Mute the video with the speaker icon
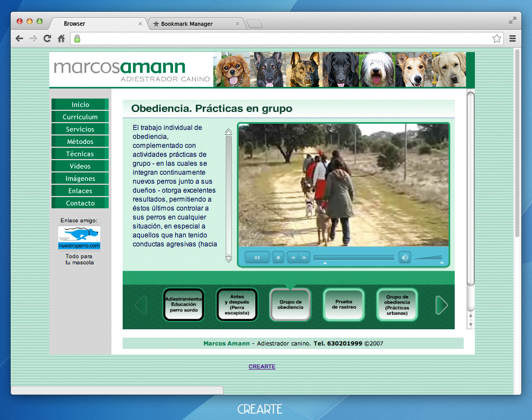The width and height of the screenshot is (532, 420). (x=405, y=258)
